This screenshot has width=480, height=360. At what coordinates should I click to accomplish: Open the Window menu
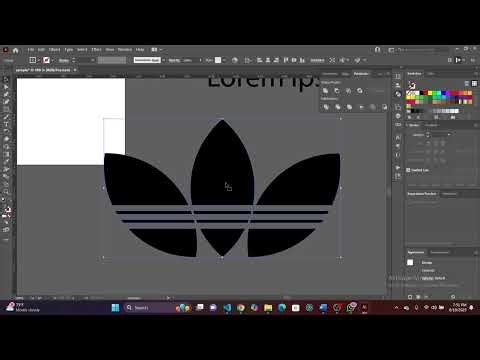(x=125, y=50)
